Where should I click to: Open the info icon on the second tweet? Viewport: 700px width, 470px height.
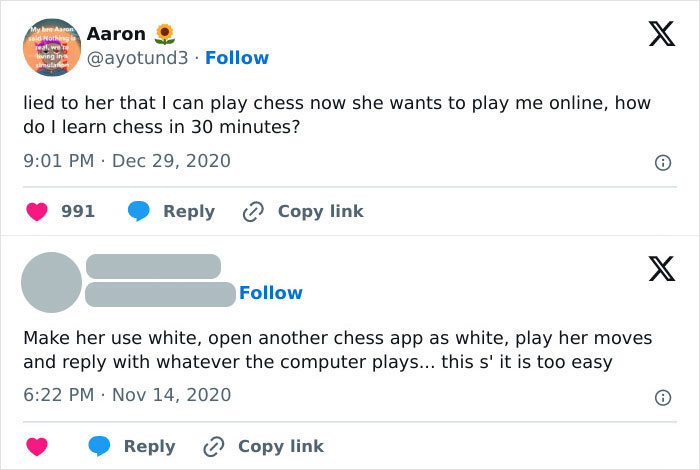(x=662, y=397)
